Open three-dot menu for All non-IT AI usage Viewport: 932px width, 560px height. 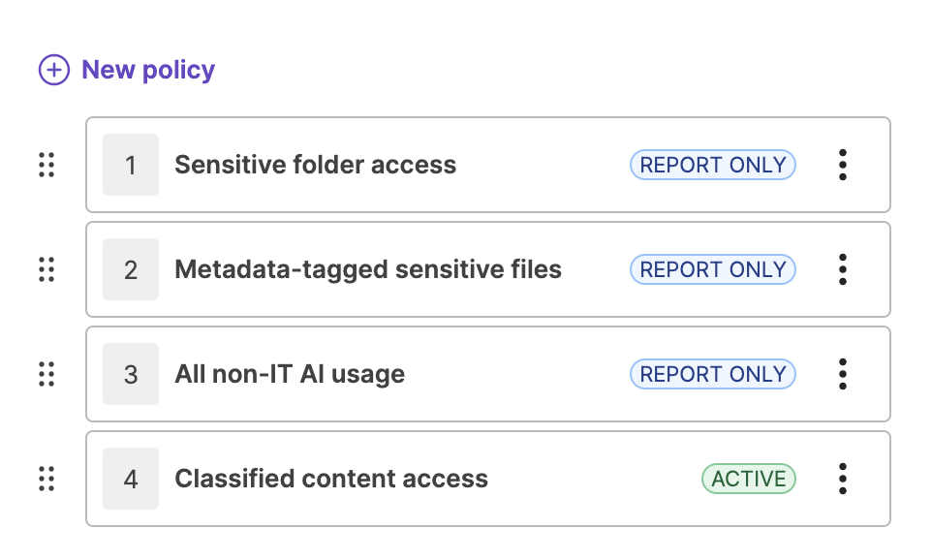[x=843, y=374]
